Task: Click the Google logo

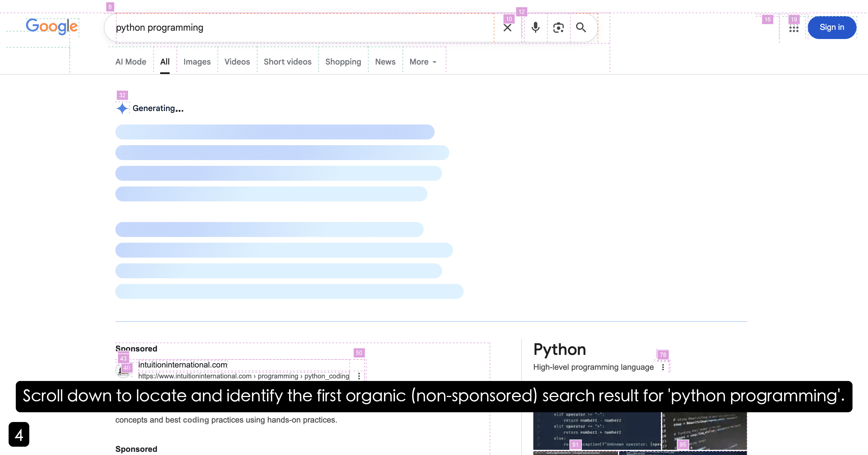Action: (x=52, y=27)
